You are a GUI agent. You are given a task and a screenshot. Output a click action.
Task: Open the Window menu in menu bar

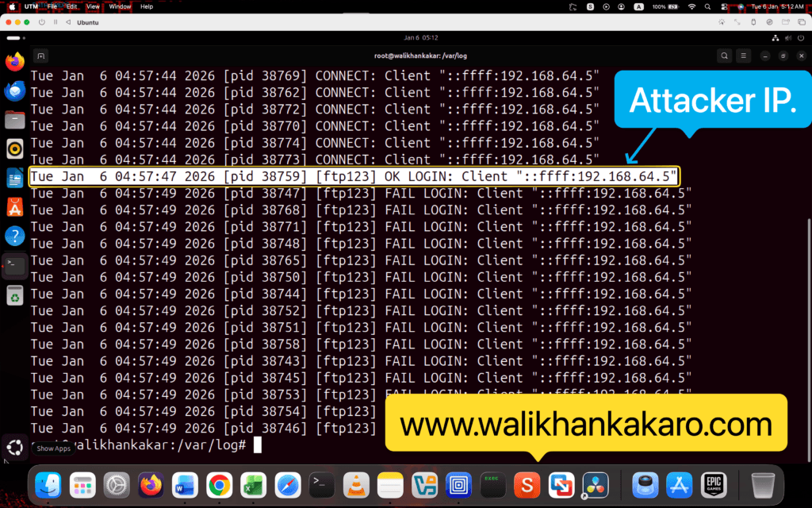point(120,6)
